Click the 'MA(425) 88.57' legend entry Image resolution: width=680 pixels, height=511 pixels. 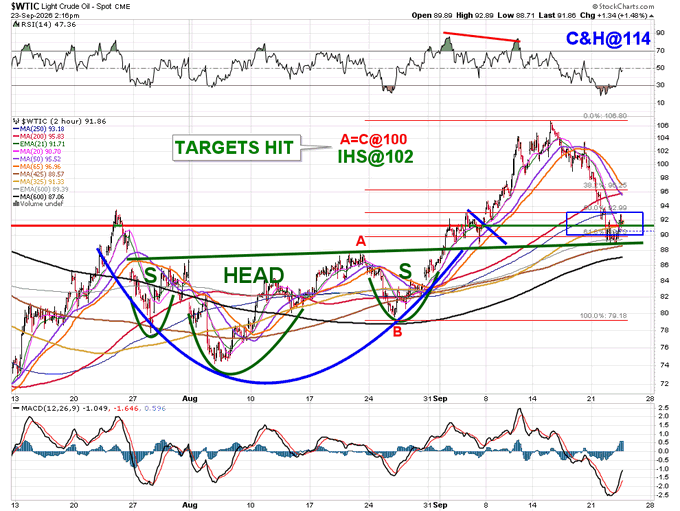42,174
